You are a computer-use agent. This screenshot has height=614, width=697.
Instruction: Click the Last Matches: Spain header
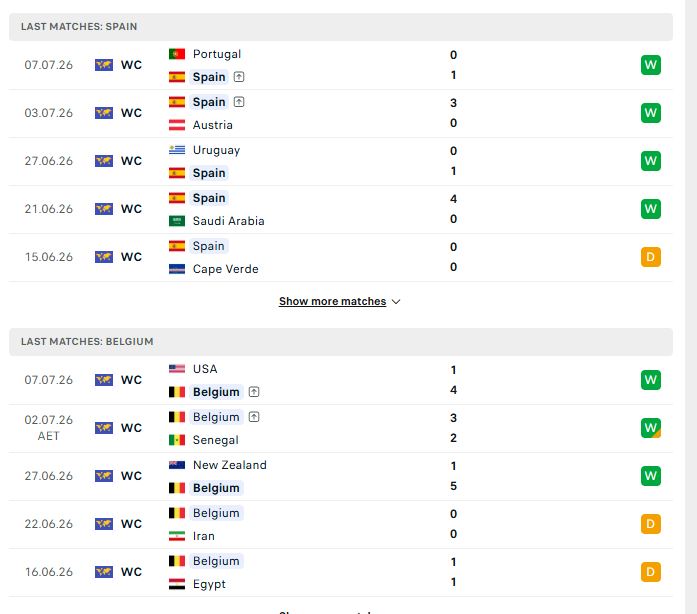(340, 27)
